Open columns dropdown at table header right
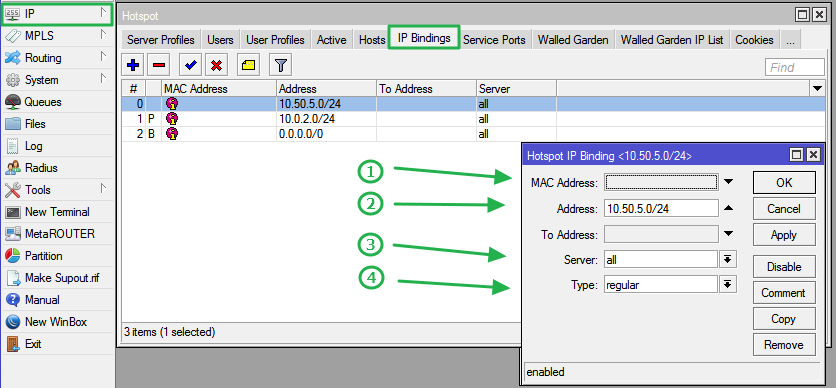 [816, 88]
